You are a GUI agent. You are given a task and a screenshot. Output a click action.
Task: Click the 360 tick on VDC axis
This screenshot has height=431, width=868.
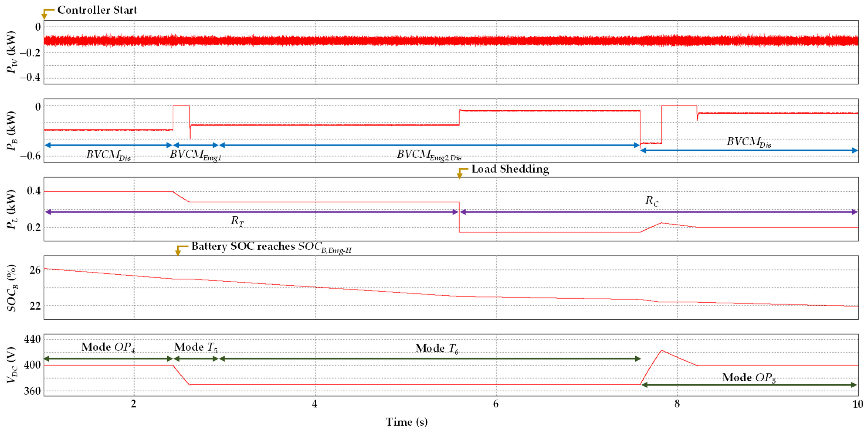pyautogui.click(x=32, y=391)
